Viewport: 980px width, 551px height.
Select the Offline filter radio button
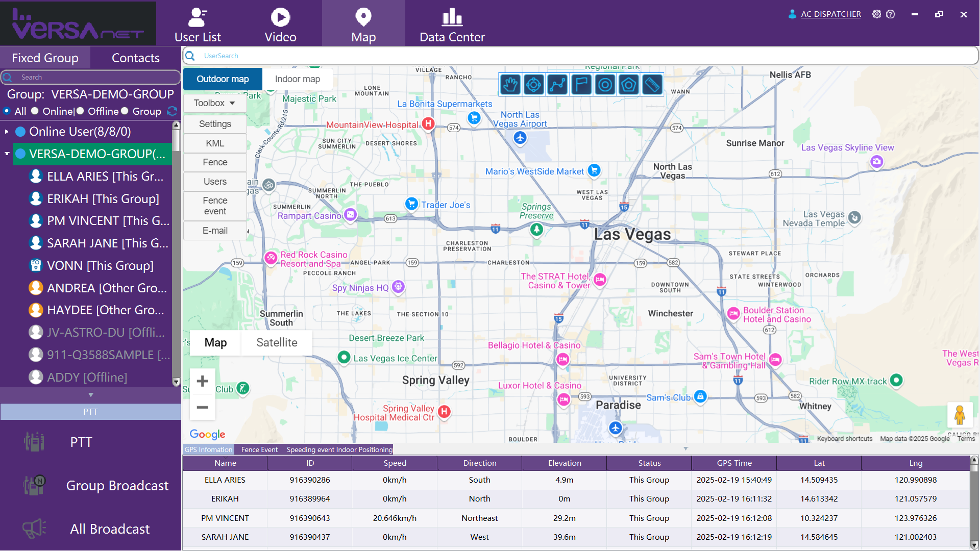pos(80,111)
